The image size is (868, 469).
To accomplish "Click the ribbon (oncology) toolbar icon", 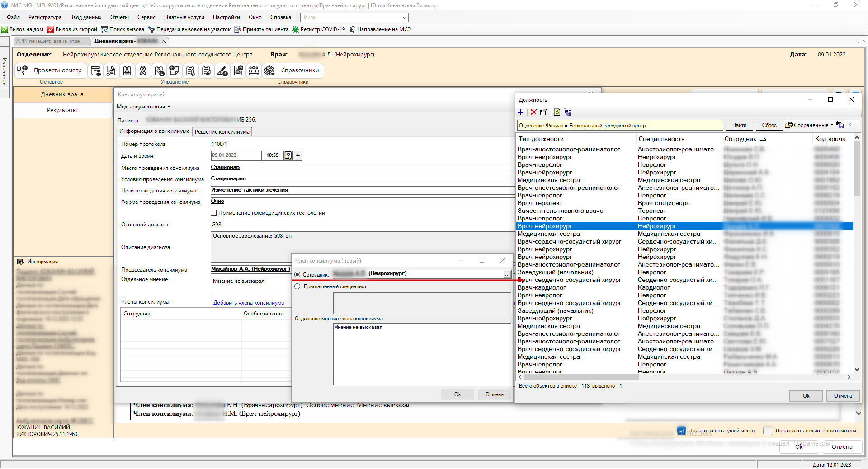I will coord(143,70).
